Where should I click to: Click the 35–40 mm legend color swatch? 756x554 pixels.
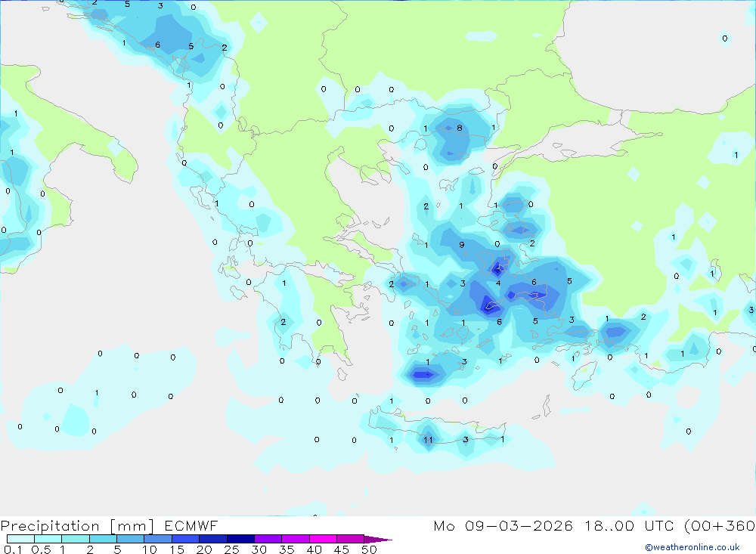[x=296, y=539]
